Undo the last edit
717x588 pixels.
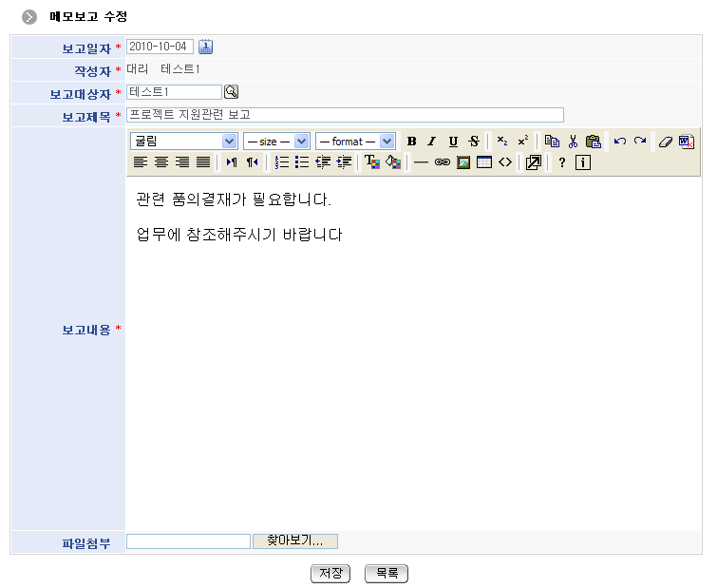pos(619,142)
